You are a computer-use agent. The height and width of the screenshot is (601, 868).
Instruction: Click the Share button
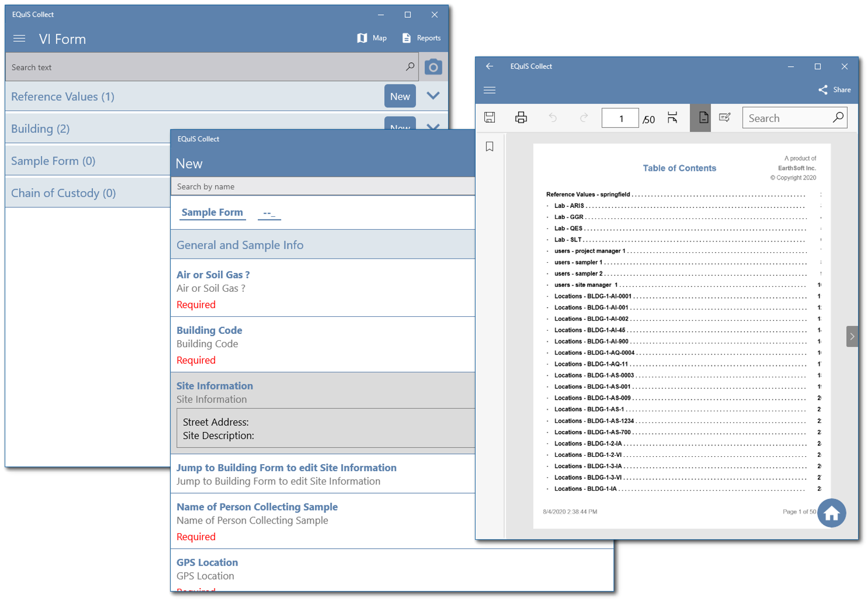pos(835,90)
